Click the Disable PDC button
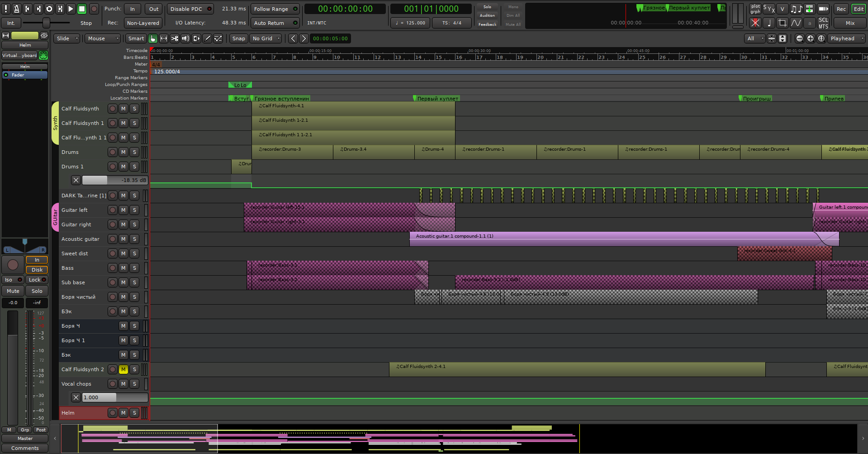This screenshot has height=454, width=868. point(190,9)
